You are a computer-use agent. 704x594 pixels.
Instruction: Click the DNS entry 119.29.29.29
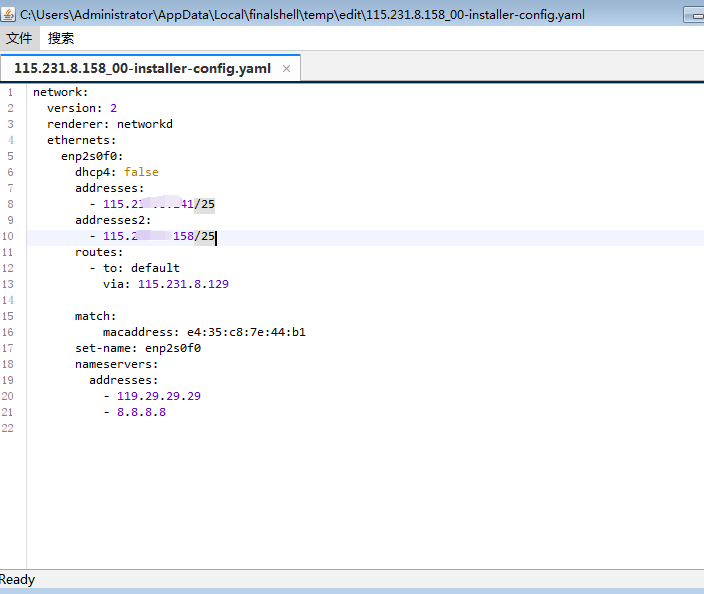tap(158, 396)
